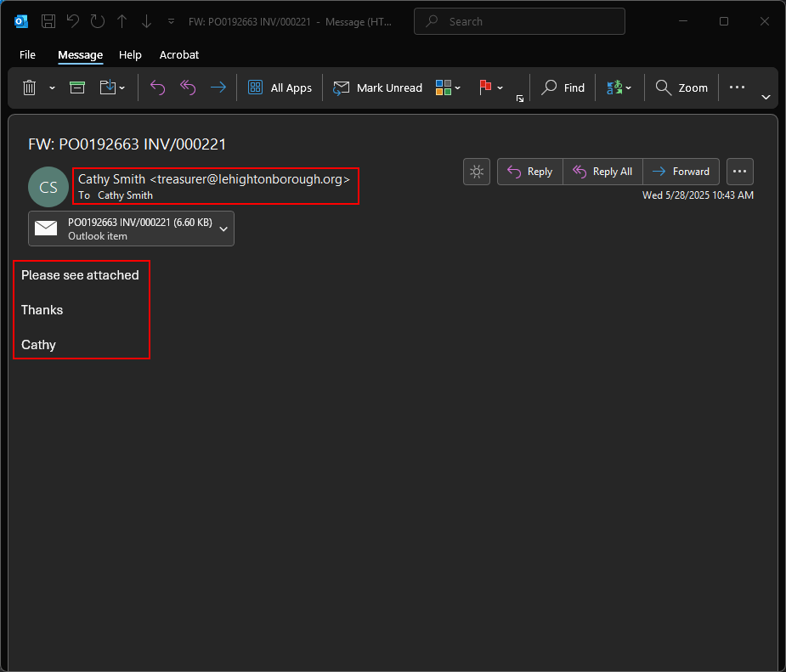Open All Apps in the ribbon
786x672 pixels.
pyautogui.click(x=280, y=88)
